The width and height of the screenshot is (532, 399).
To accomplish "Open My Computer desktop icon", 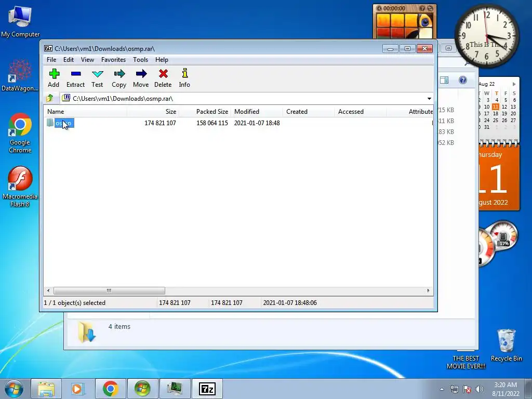I will (20, 21).
